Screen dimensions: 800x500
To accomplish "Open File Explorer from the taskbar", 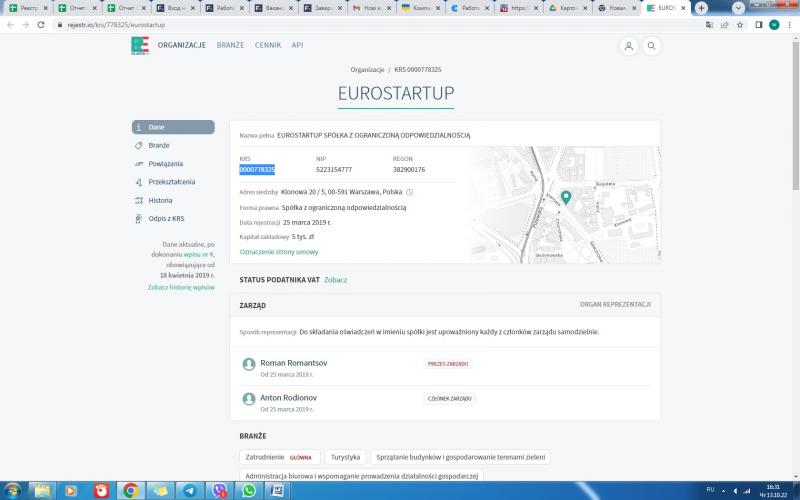I will 42,491.
